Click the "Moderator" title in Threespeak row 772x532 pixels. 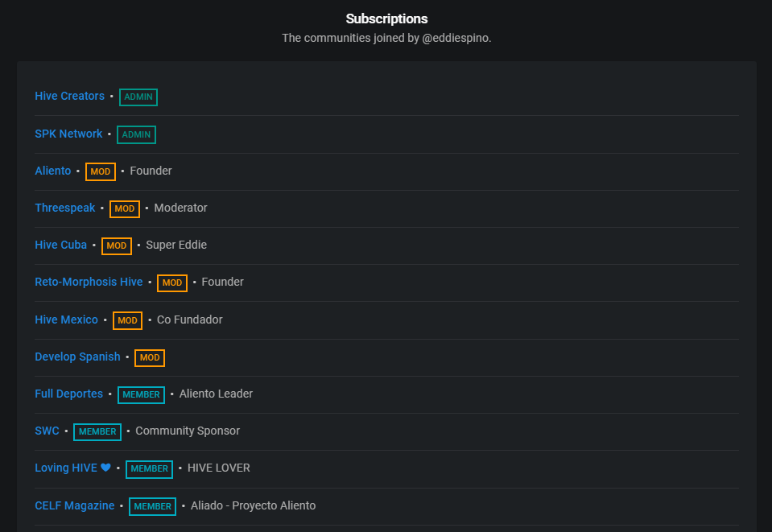(180, 208)
